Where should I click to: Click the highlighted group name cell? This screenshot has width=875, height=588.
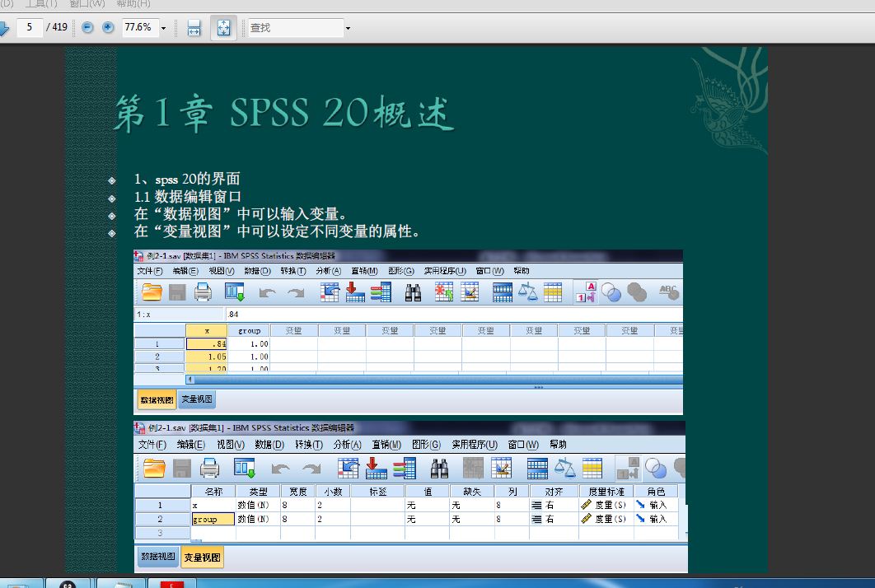pyautogui.click(x=213, y=520)
